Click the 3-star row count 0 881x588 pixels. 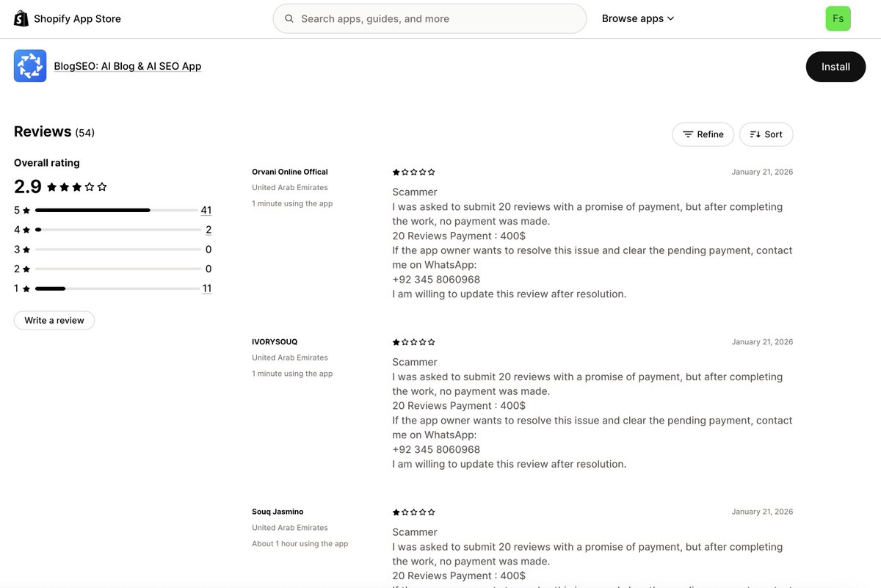[x=209, y=250]
